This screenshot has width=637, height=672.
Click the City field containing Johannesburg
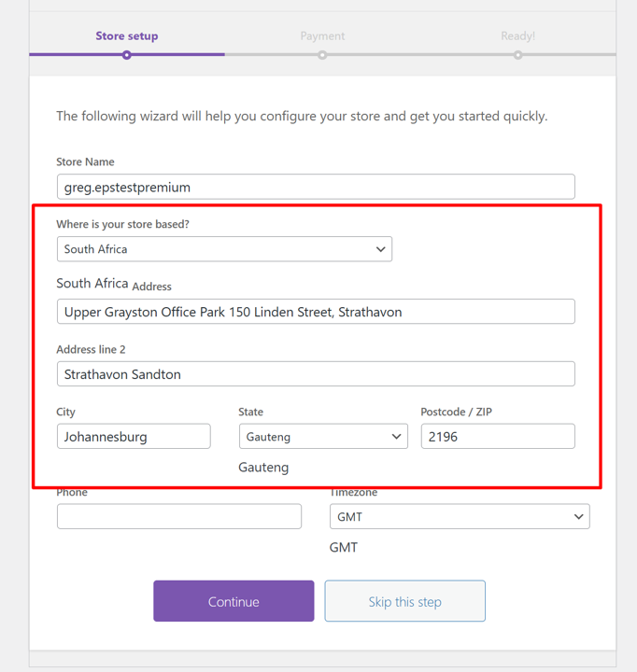(134, 436)
